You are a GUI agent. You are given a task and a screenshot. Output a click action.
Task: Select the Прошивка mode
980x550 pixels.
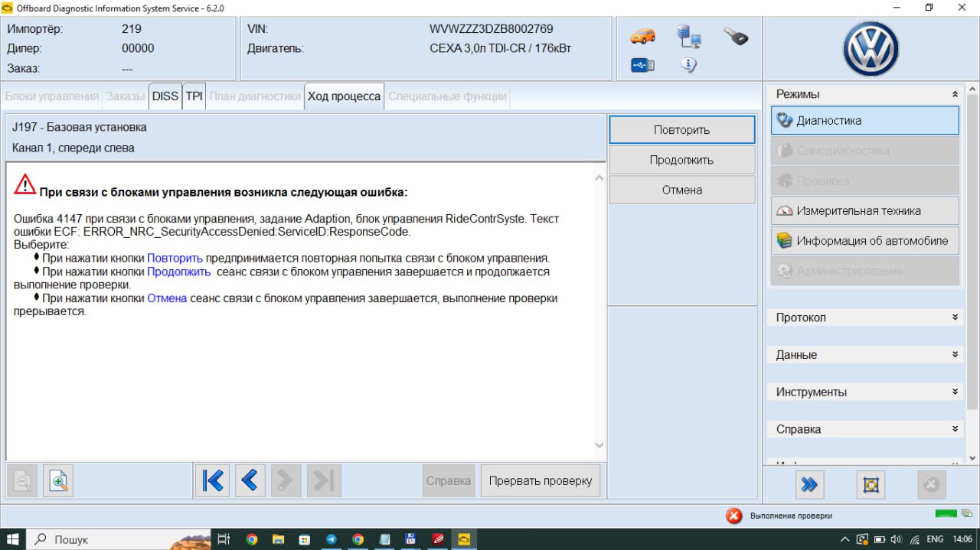click(x=865, y=181)
